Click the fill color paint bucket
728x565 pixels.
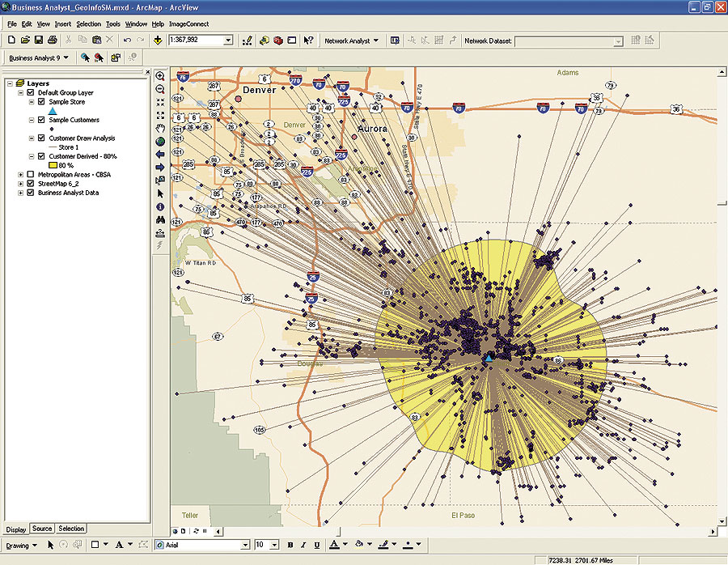[358, 545]
